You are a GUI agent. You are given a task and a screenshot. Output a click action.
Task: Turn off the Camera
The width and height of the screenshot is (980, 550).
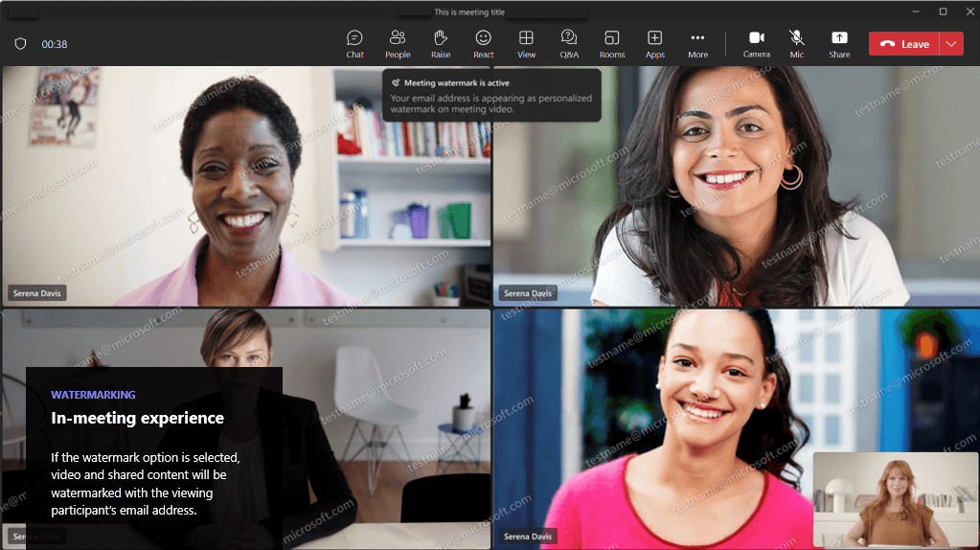(x=757, y=43)
